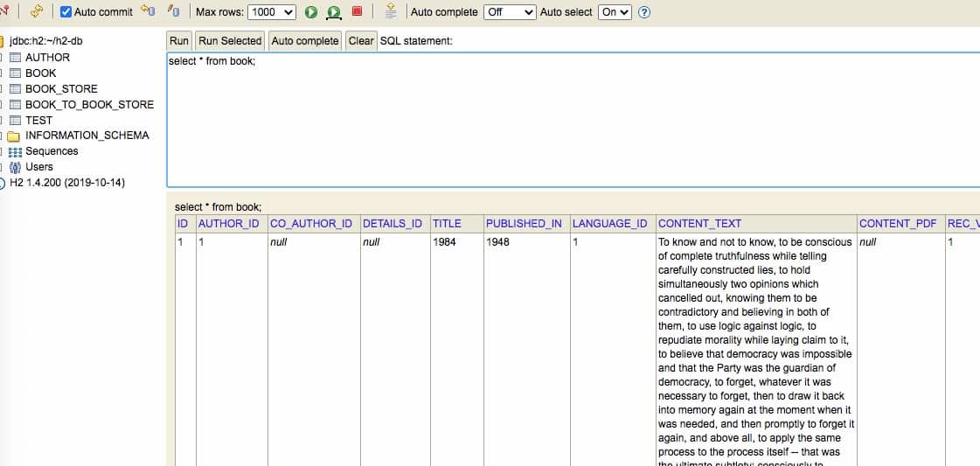Open the Max rows dropdown
Screen dimensions: 980x466
(272, 12)
